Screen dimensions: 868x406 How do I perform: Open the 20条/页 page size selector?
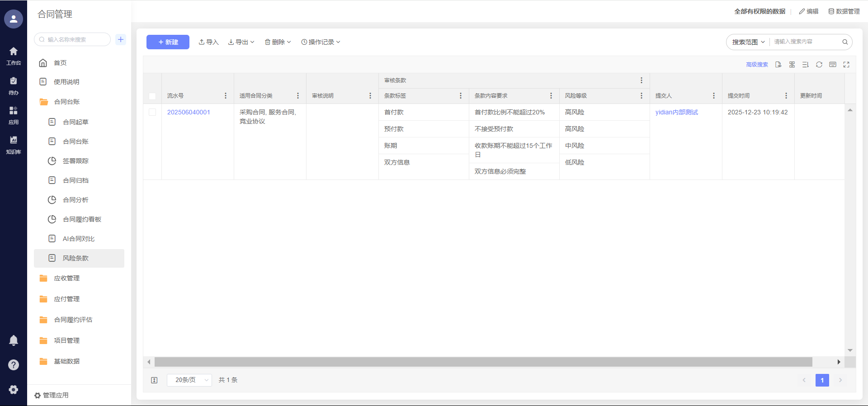pos(189,380)
